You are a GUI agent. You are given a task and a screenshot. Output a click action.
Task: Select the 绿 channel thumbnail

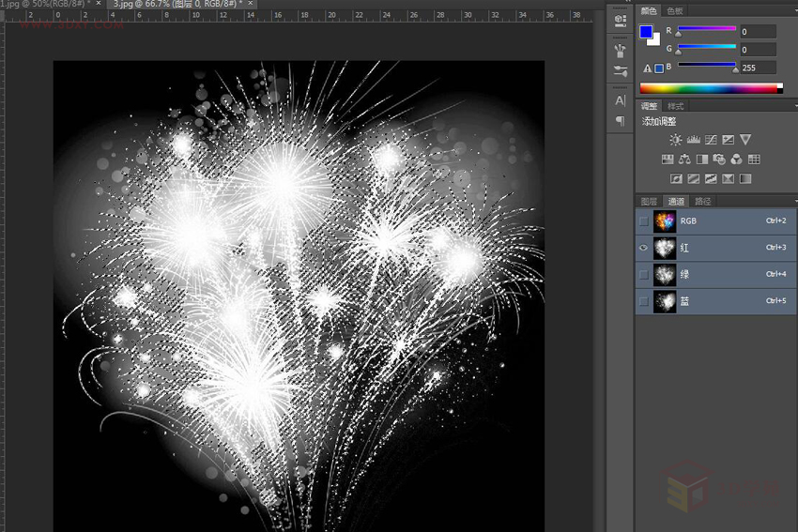coord(665,275)
